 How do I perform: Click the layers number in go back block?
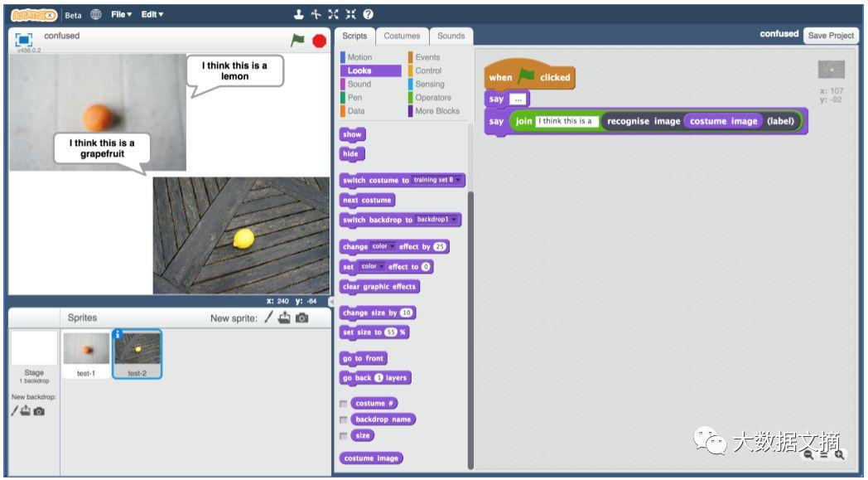[x=379, y=378]
